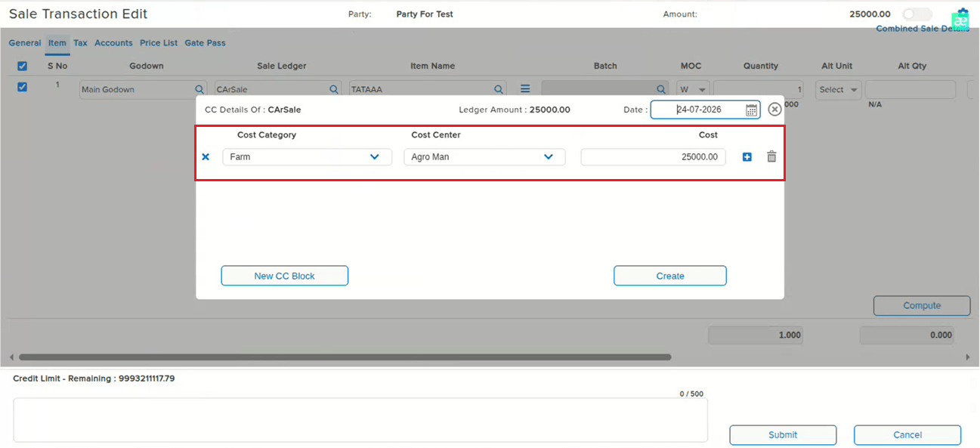
Task: Open the Combined Sale Details link
Action: click(922, 29)
